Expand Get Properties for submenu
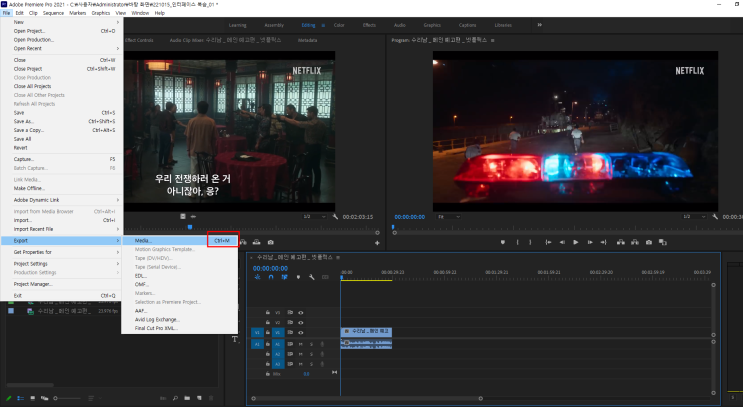Screen dimensions: 743x407 (62, 252)
